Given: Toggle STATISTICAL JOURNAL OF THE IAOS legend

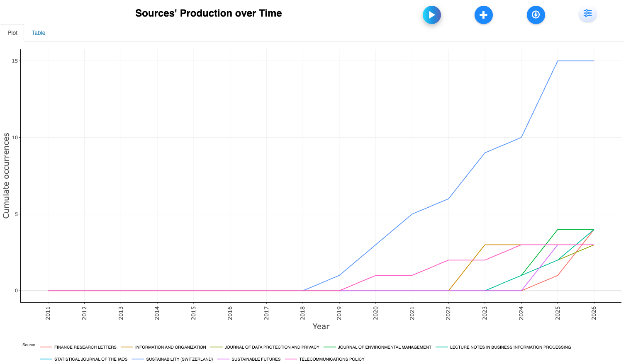Looking at the screenshot, I should point(90,359).
